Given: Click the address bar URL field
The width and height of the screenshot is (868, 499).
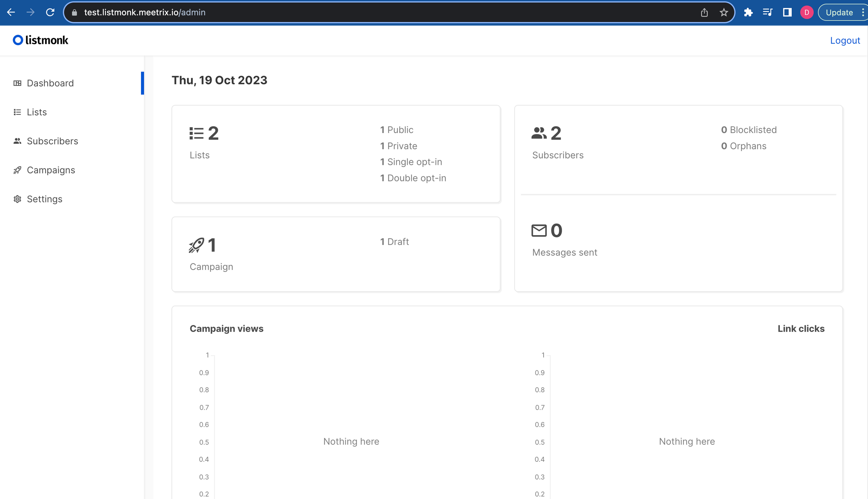Looking at the screenshot, I should pyautogui.click(x=145, y=12).
